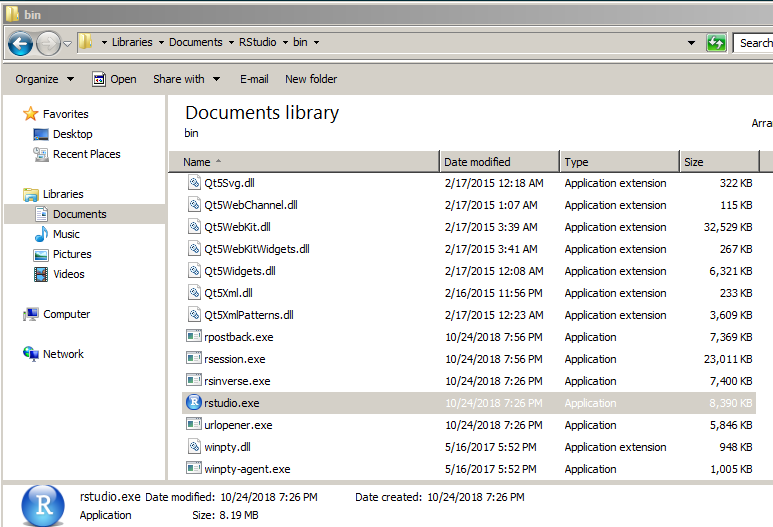Select the Qt5XmlPatterns.dll file
This screenshot has width=773, height=527.
(x=248, y=315)
